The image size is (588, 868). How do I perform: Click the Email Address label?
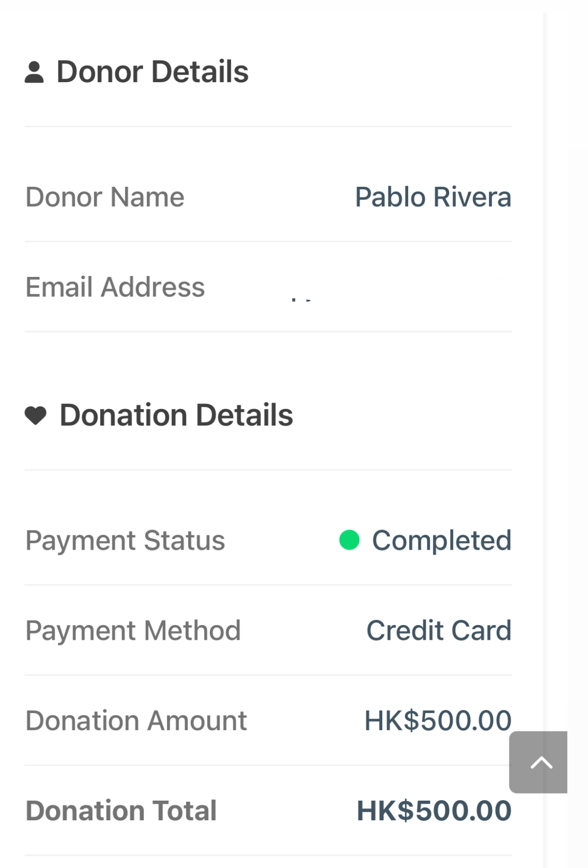click(115, 287)
